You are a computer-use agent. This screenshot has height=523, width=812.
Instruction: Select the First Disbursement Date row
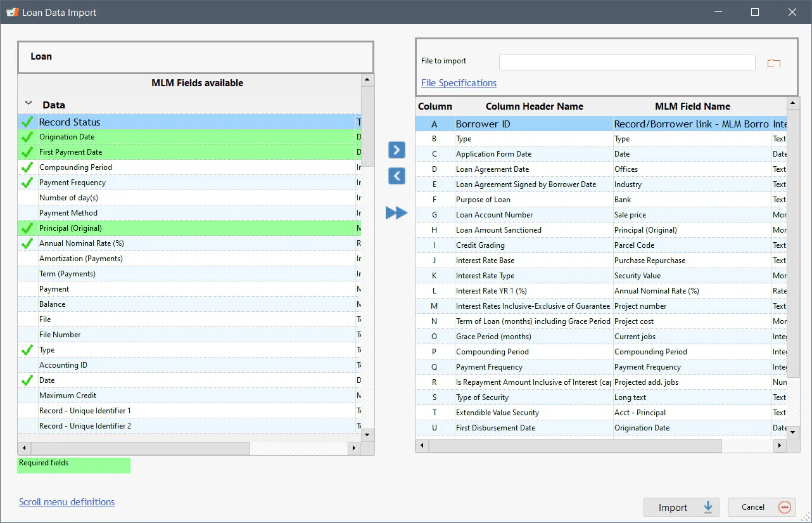click(601, 428)
